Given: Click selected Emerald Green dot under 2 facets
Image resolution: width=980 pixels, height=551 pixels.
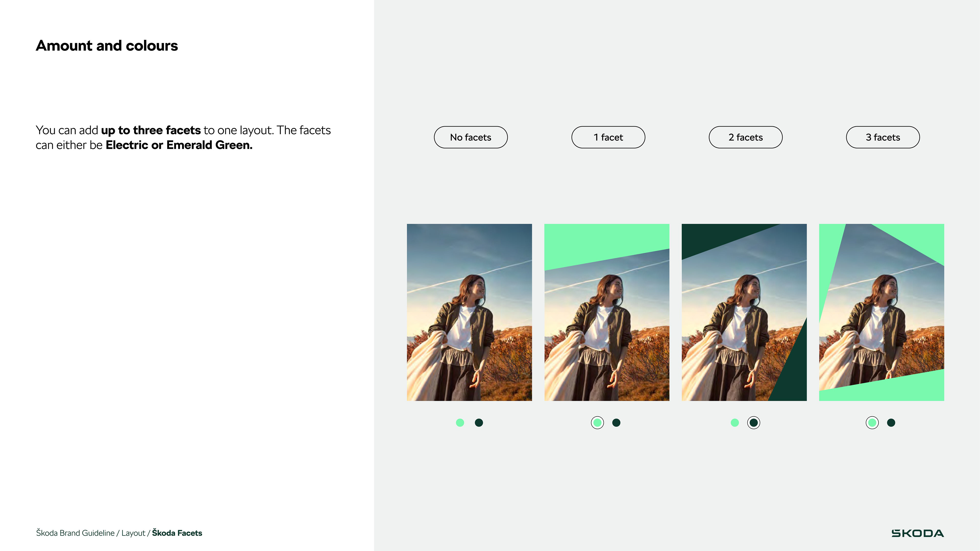Looking at the screenshot, I should point(753,422).
